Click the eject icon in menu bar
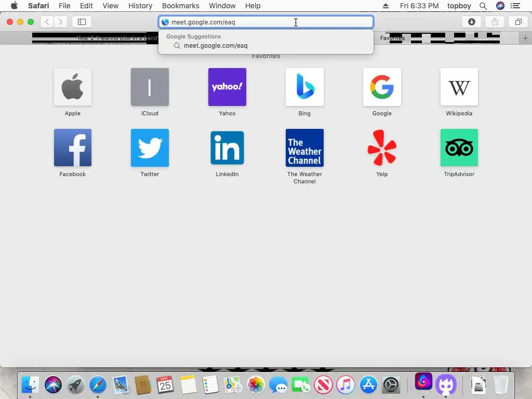 [x=385, y=6]
